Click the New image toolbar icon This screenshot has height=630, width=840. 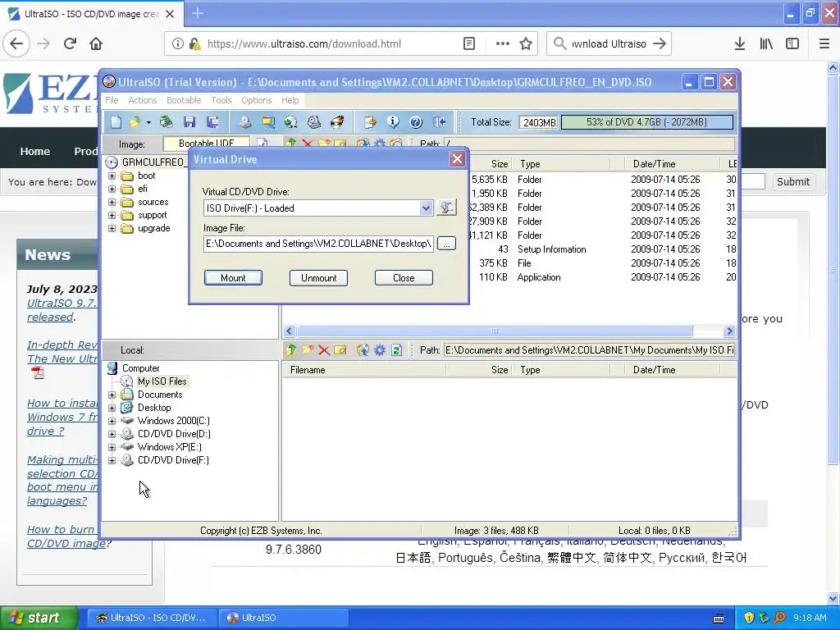(x=116, y=122)
